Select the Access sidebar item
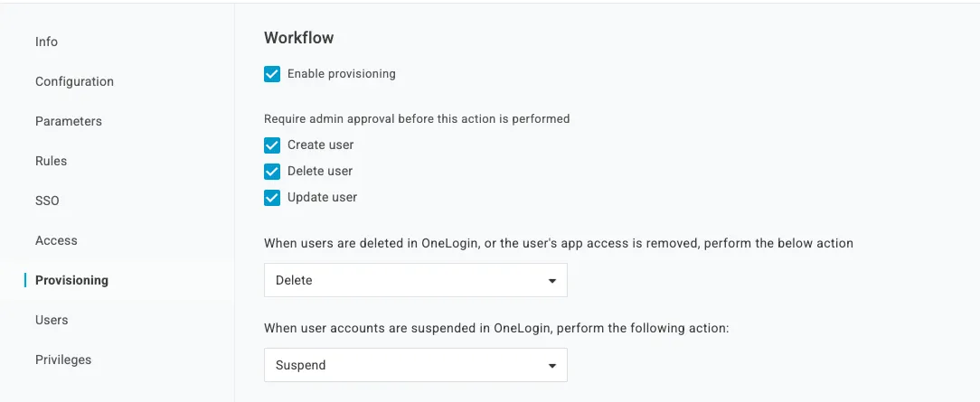This screenshot has width=980, height=402. point(56,240)
